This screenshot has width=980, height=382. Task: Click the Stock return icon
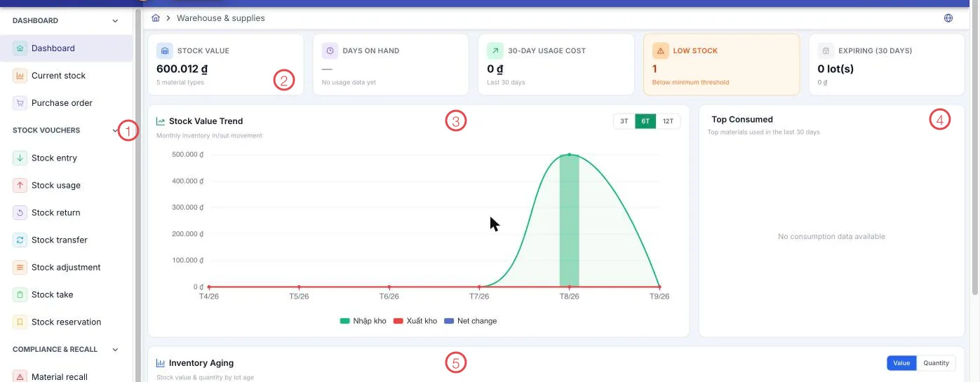[x=20, y=212]
